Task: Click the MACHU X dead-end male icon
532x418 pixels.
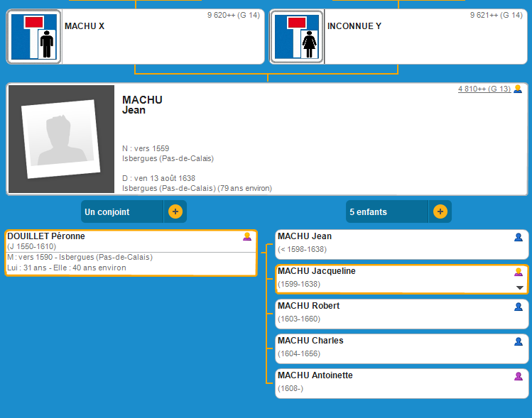Action: point(35,37)
